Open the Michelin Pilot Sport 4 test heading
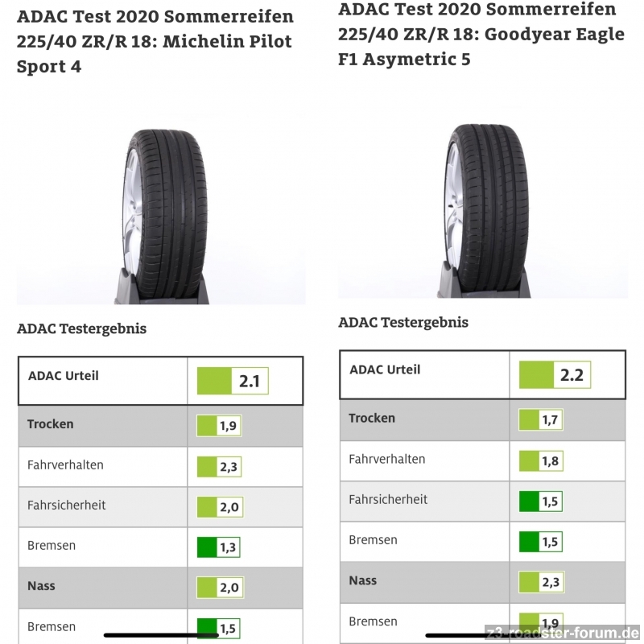Screen dimensions: 644x644 [155, 42]
